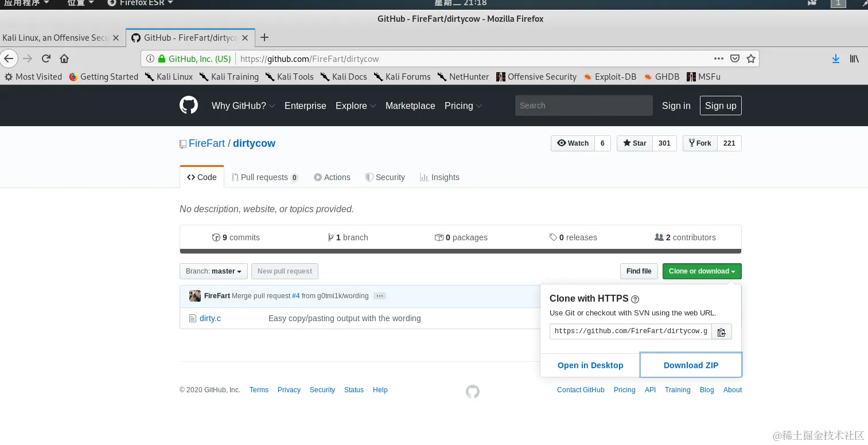Open the Most Visited bookmarks folder
The height and width of the screenshot is (445, 868).
(33, 76)
